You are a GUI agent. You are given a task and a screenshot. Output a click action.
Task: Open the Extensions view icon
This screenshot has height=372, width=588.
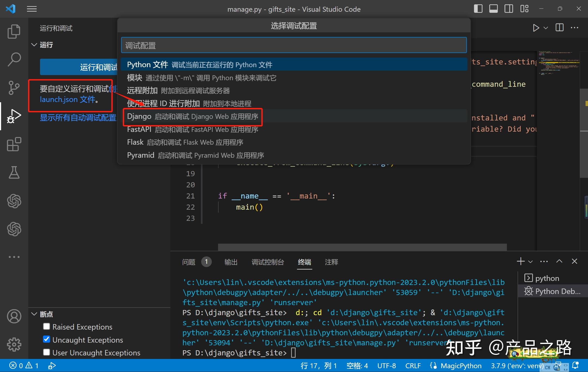pyautogui.click(x=14, y=145)
